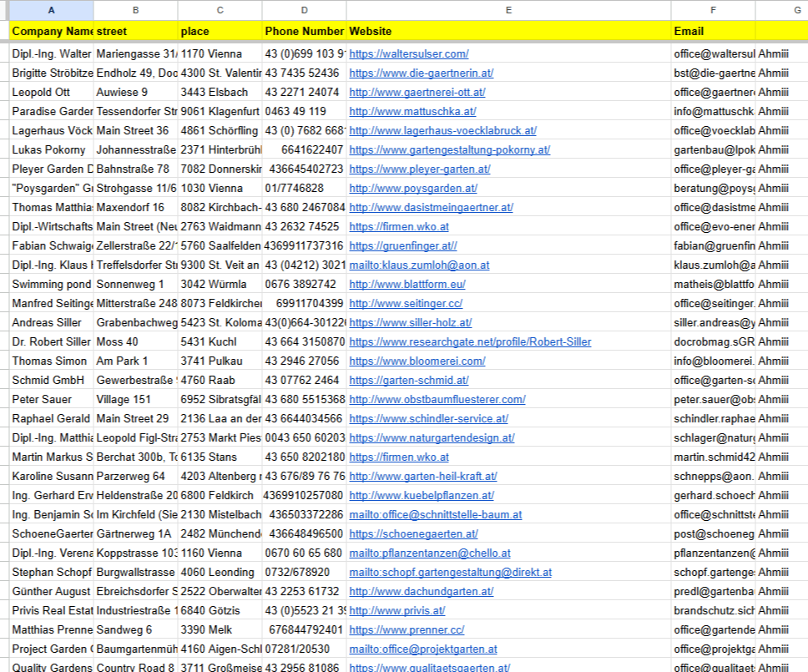This screenshot has height=672, width=808.
Task: Open the researchgate Robert-Siller profile link
Action: 470,342
